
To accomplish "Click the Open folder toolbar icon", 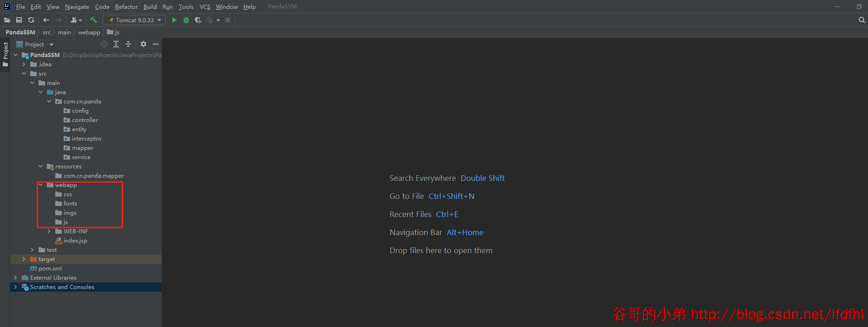I will click(x=7, y=20).
